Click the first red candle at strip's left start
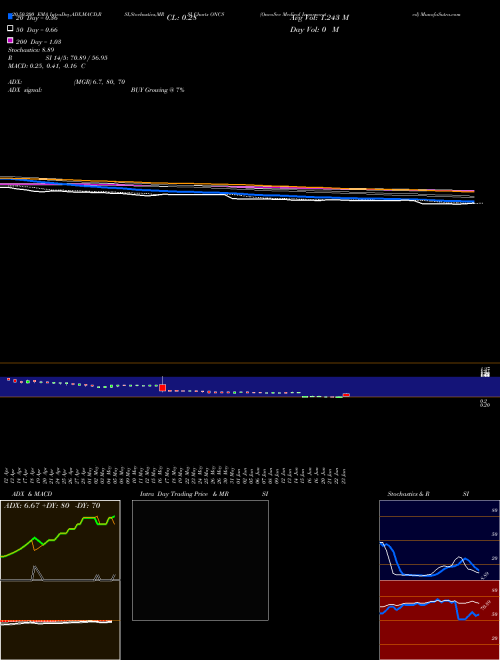500x660 pixels. tap(8, 379)
